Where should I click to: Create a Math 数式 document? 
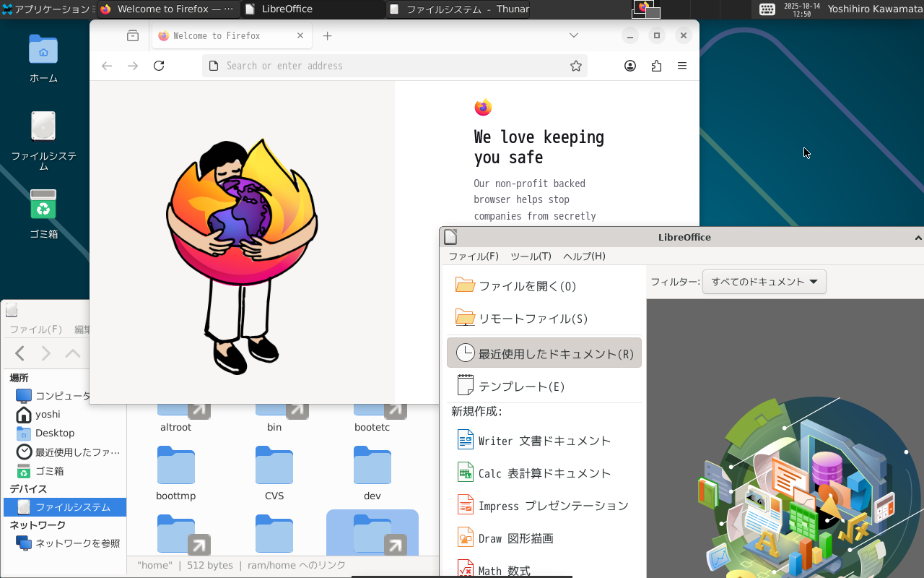point(505,569)
